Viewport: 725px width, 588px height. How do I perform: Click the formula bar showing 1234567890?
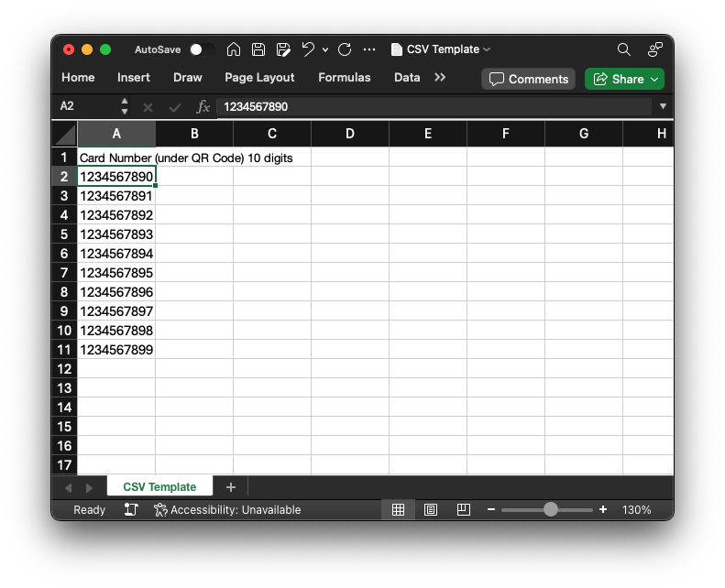tap(434, 106)
